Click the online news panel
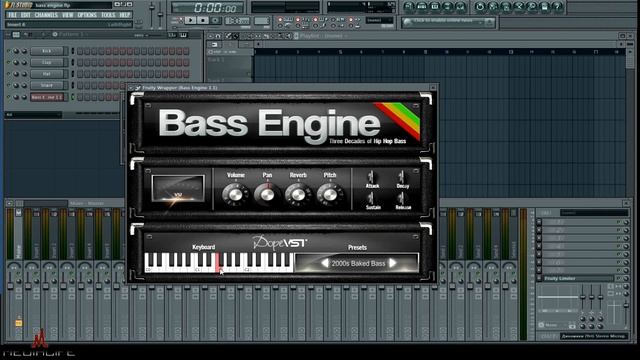 [x=448, y=22]
